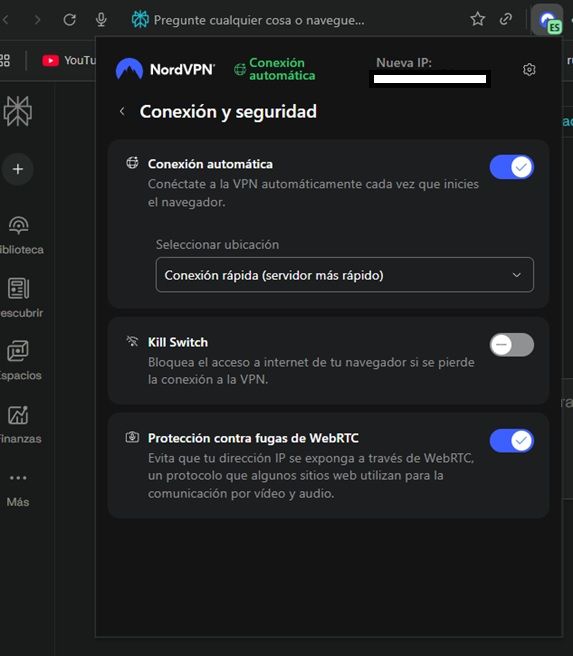Open YouTube bookmark
This screenshot has width=573, height=656.
(69, 61)
